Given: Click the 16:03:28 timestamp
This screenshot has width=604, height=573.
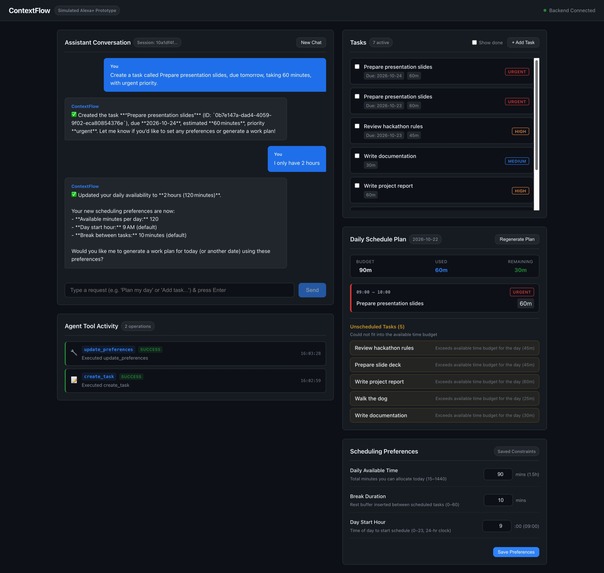Looking at the screenshot, I should [x=310, y=353].
